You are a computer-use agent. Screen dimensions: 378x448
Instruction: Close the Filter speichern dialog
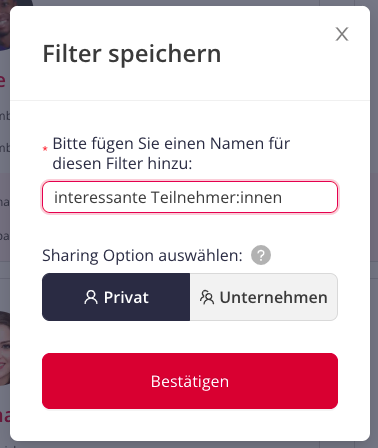click(x=342, y=34)
